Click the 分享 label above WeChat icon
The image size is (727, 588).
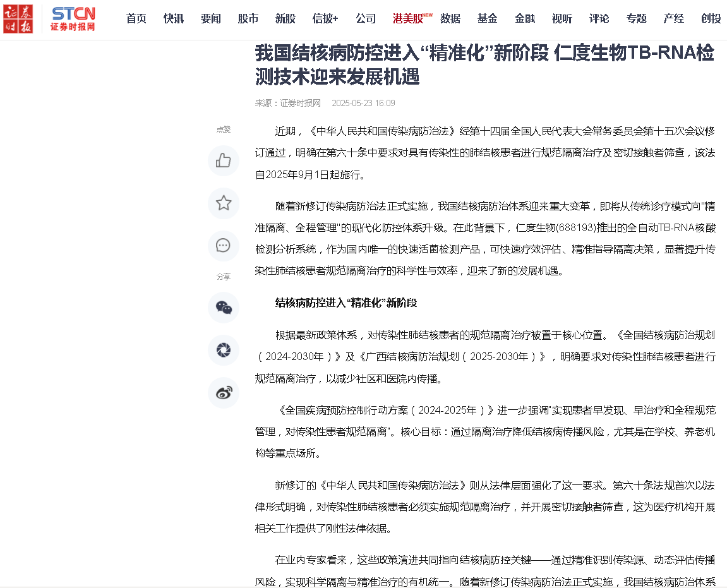tap(224, 277)
